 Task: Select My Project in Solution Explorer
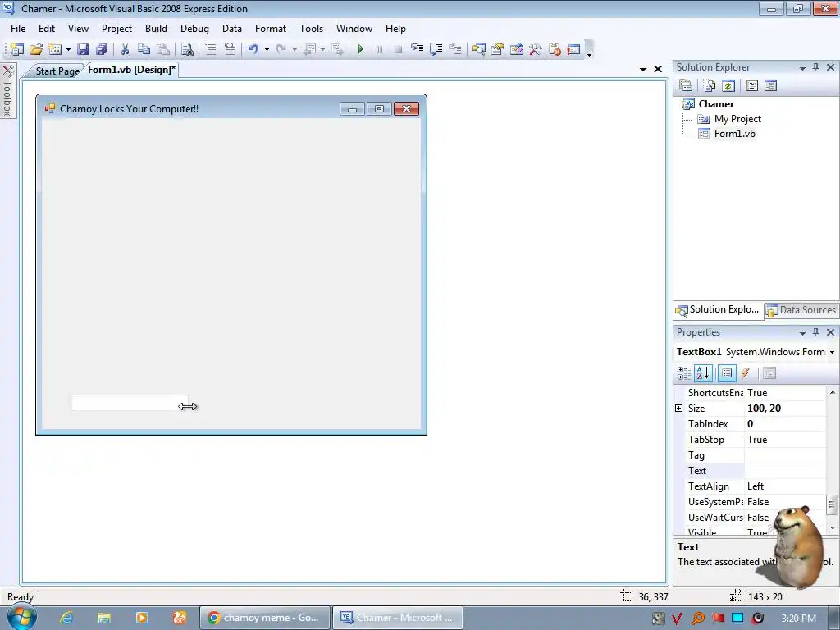tap(737, 119)
